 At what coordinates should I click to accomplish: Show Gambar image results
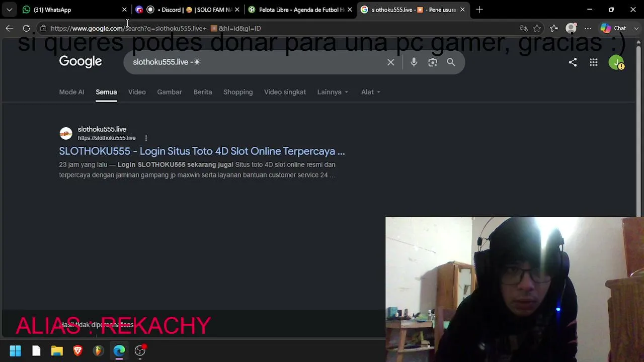pos(169,92)
